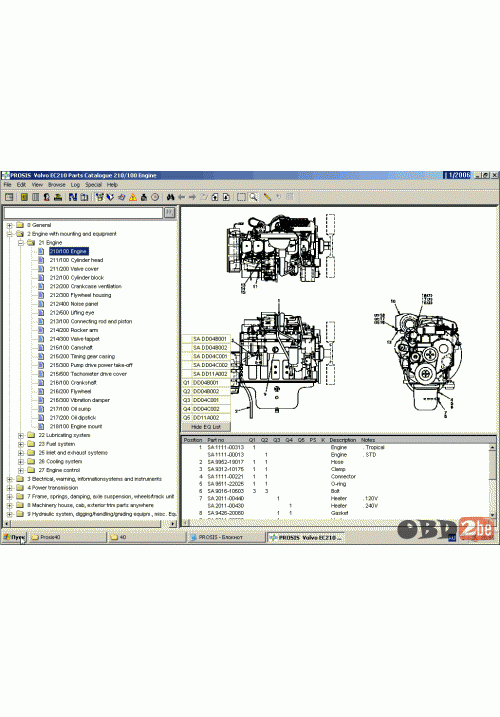500x717 pixels.
Task: Click the Hide EQ List button
Action: [206, 427]
